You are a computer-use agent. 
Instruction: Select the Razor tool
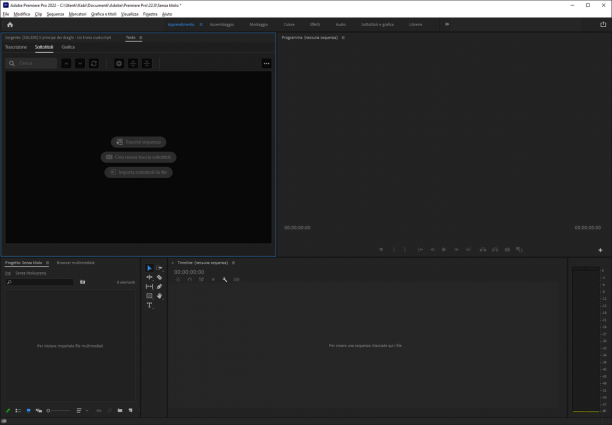(159, 277)
